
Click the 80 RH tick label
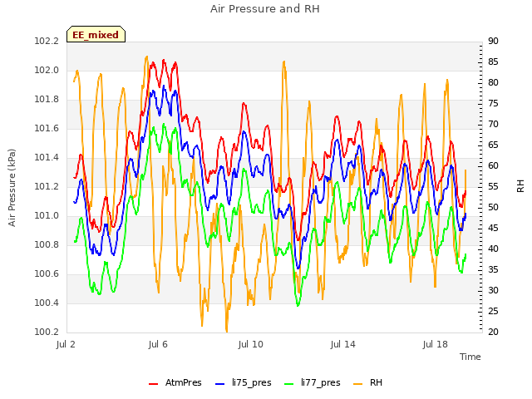click(493, 83)
